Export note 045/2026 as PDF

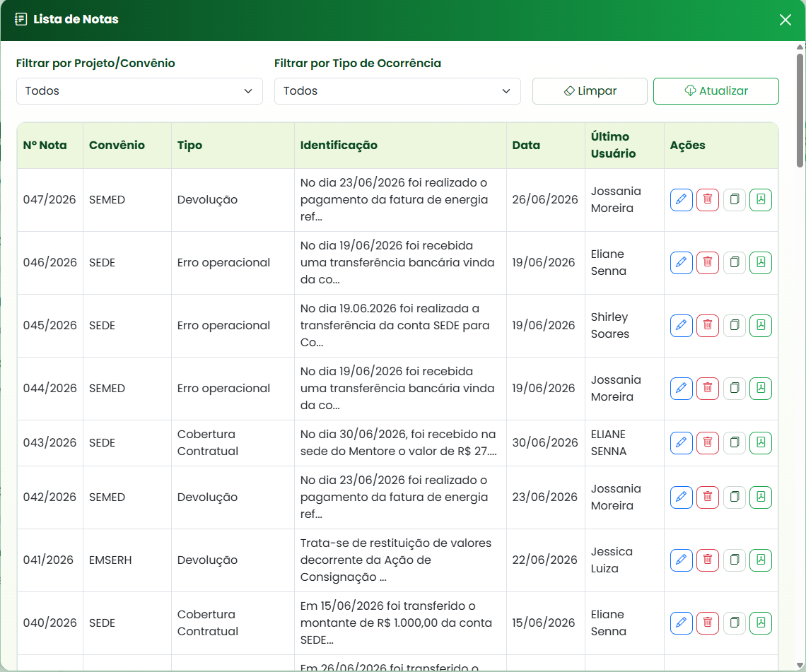tap(761, 326)
